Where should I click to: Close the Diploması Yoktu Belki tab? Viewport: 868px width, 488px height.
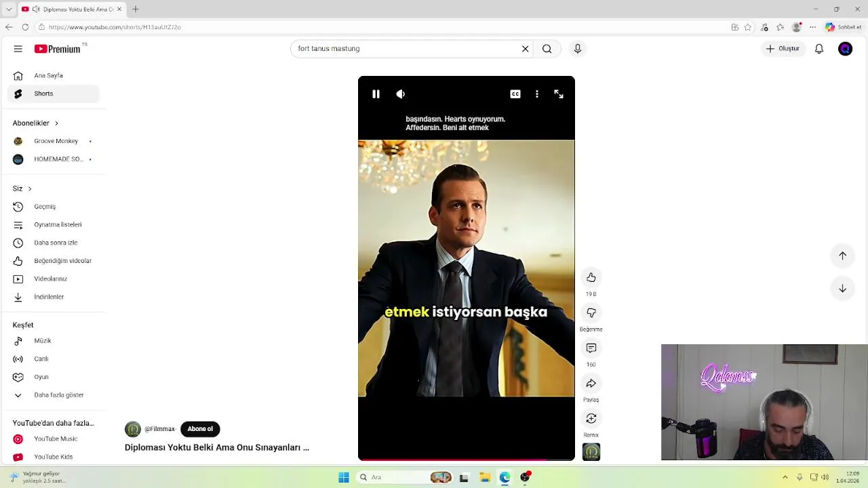point(119,9)
